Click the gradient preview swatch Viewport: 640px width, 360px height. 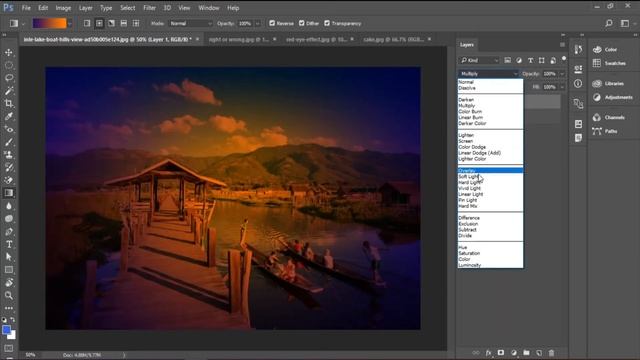pos(49,24)
